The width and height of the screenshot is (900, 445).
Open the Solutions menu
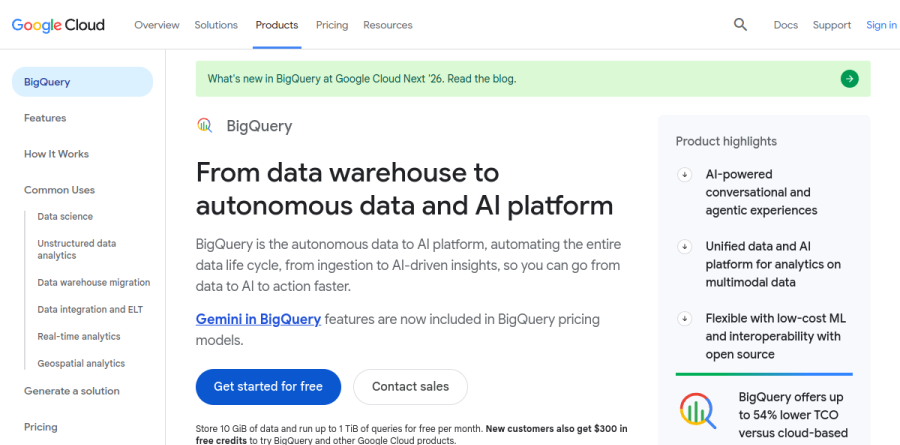216,25
